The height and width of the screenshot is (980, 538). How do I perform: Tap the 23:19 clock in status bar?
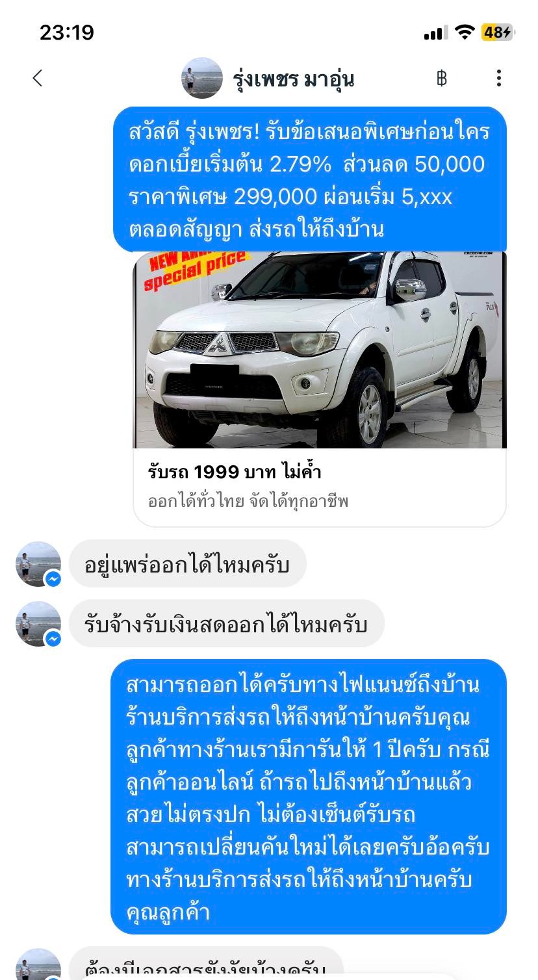(x=67, y=32)
